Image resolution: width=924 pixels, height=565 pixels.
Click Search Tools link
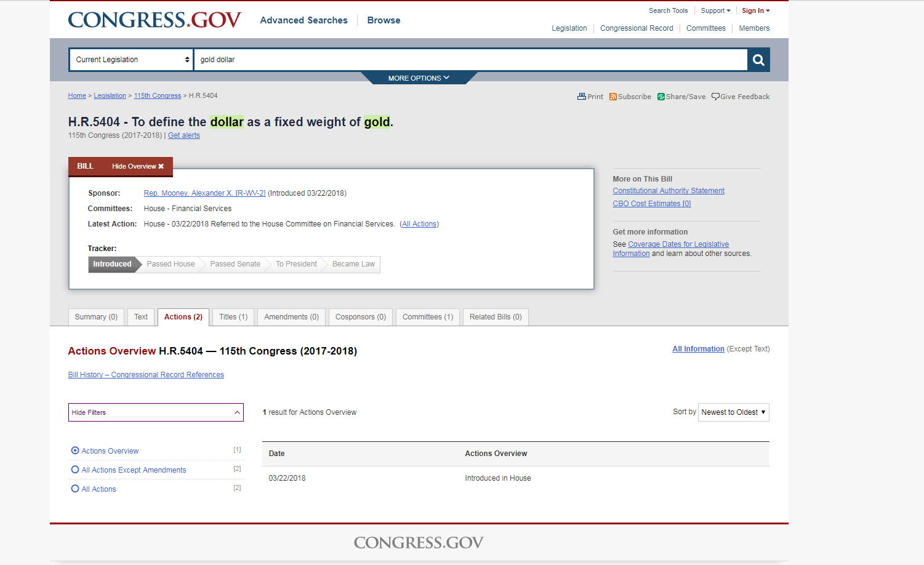tap(669, 10)
